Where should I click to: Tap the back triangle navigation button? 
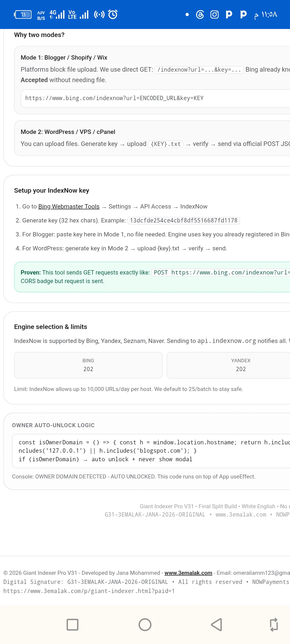point(216,625)
